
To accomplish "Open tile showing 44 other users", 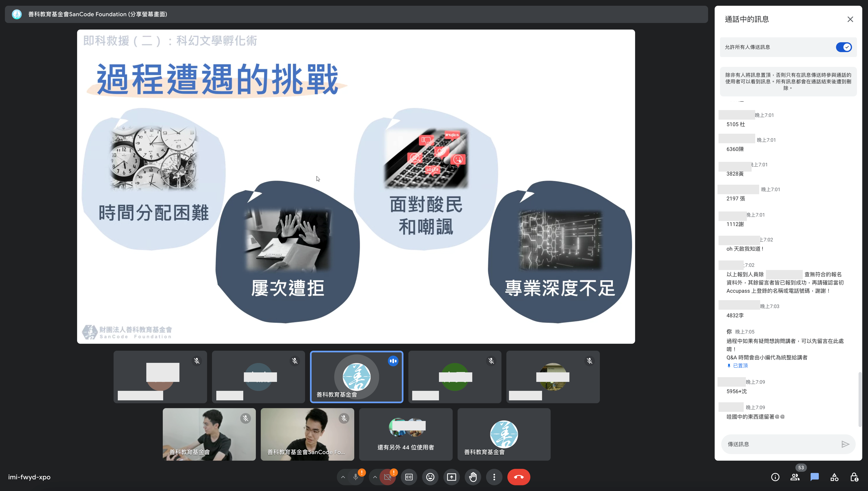I will 405,434.
